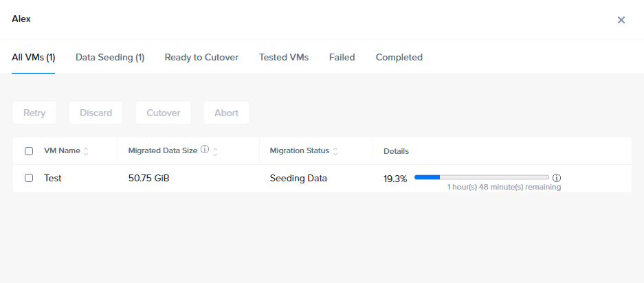This screenshot has height=283, width=644.
Task: Click the Retry button
Action: pos(34,113)
